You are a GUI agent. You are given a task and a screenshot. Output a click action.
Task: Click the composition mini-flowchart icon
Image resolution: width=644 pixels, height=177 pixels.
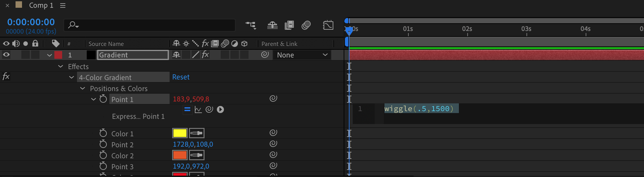pos(251,25)
